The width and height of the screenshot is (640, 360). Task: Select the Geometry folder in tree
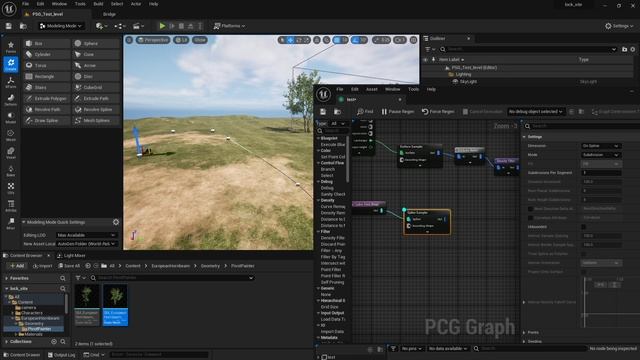33,323
